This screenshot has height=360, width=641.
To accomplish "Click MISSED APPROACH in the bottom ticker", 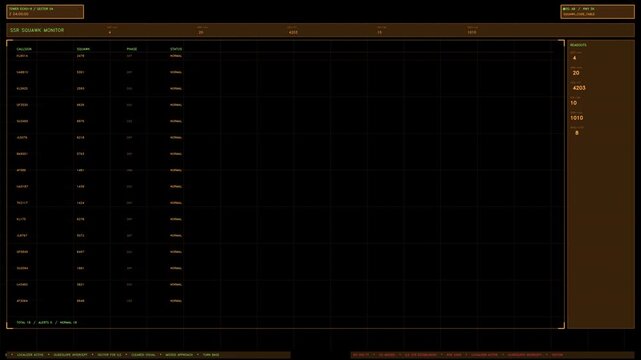I will 179,355.
